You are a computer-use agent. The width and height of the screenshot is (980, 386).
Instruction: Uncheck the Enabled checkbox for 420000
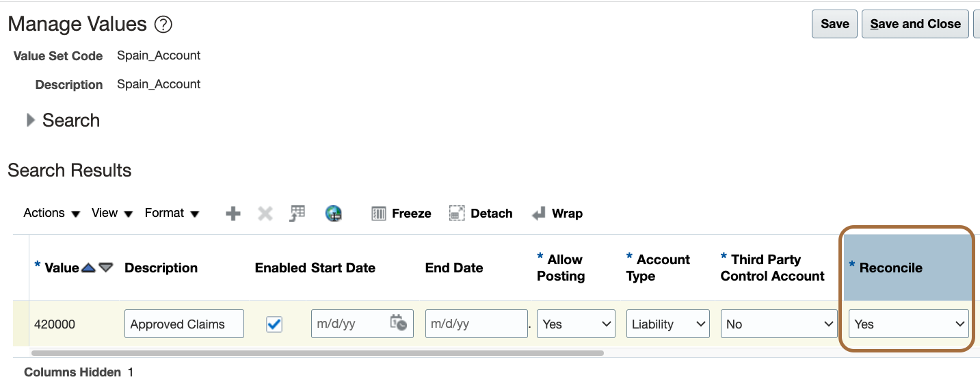pos(274,324)
